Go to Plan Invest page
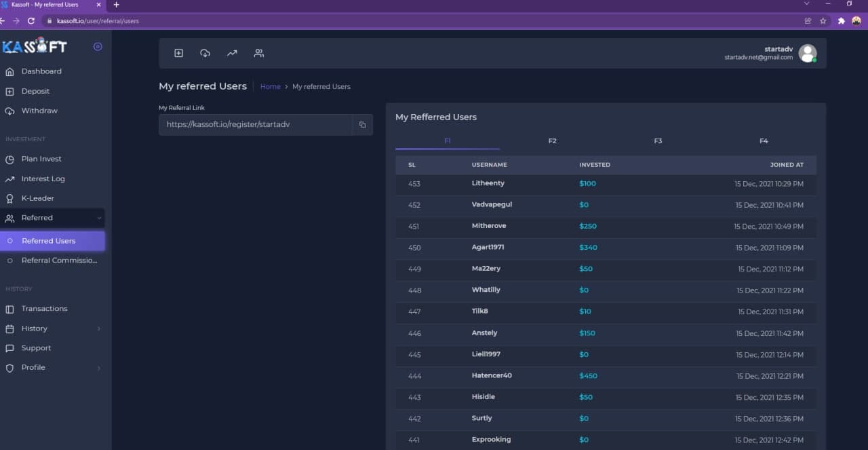This screenshot has height=450, width=868. [x=41, y=159]
